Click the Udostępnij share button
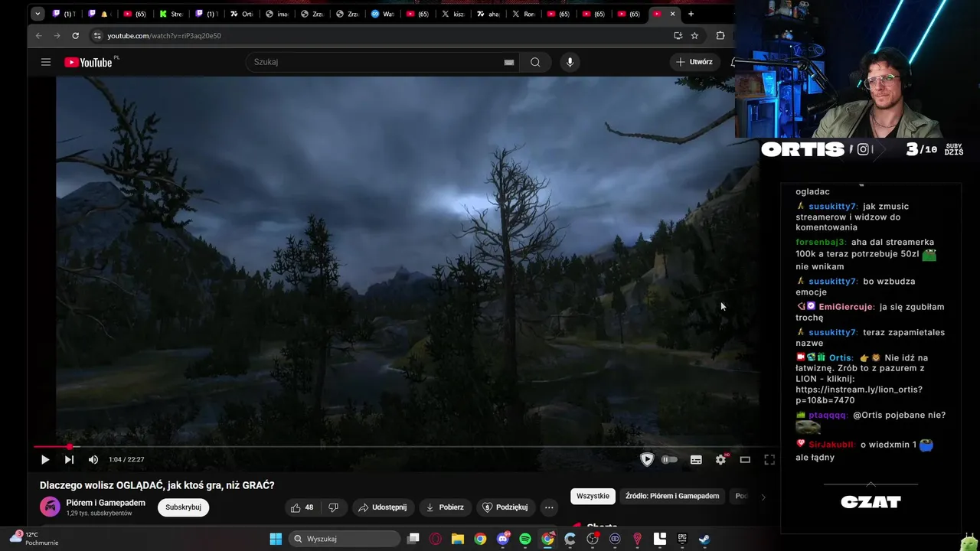980x551 pixels. coord(383,507)
